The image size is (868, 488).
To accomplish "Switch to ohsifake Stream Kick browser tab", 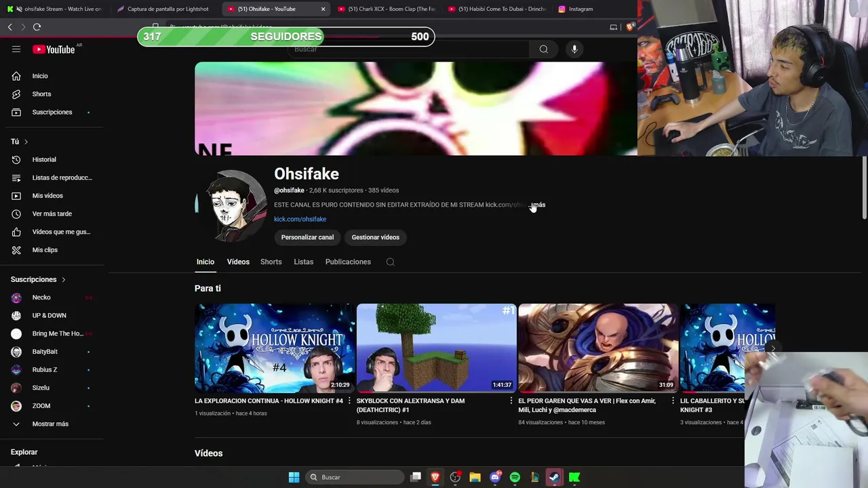I will [x=54, y=9].
